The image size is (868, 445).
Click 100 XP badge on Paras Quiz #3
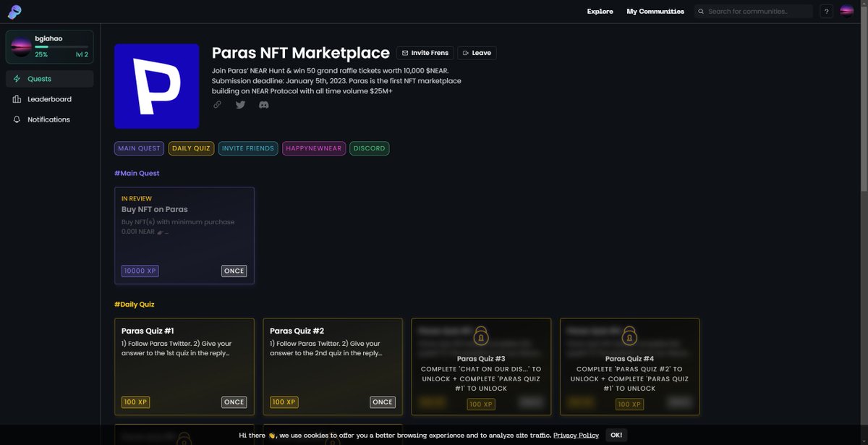pos(480,404)
